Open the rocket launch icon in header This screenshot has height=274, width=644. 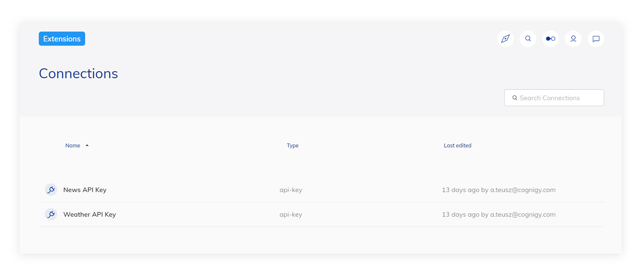point(505,39)
